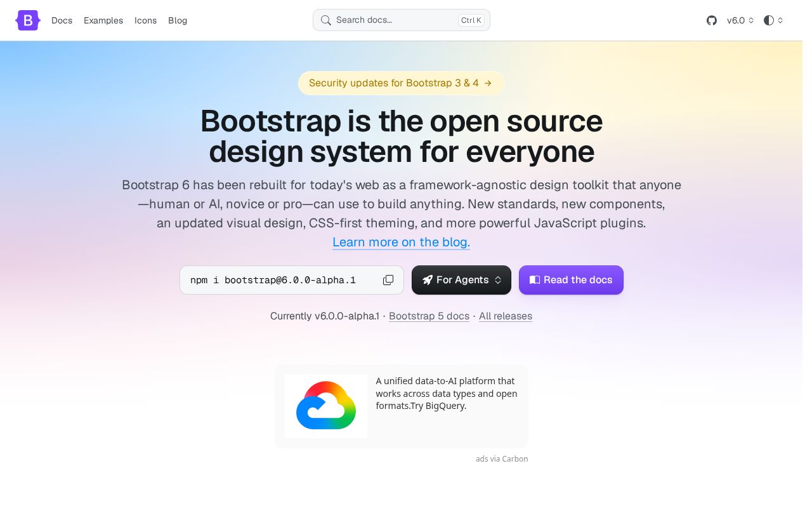Follow the Learn more on the blog link
Image resolution: width=812 pixels, height=508 pixels.
point(401,242)
